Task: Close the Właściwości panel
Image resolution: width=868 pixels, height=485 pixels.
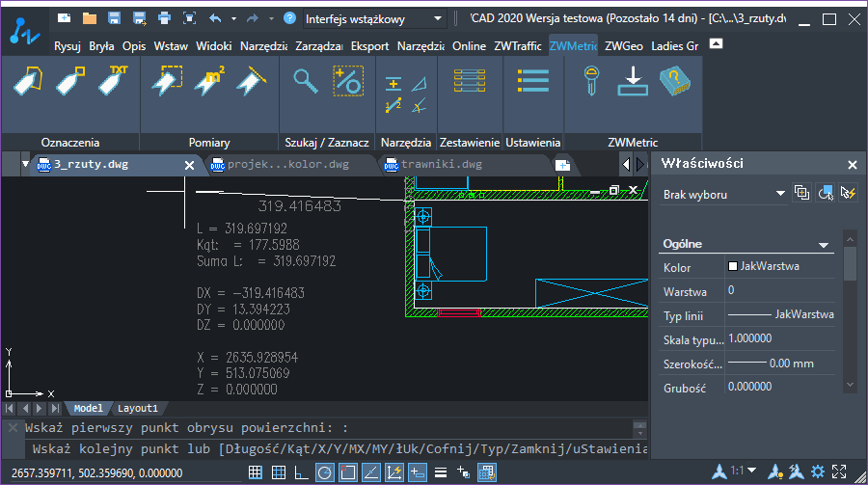Action: point(852,165)
